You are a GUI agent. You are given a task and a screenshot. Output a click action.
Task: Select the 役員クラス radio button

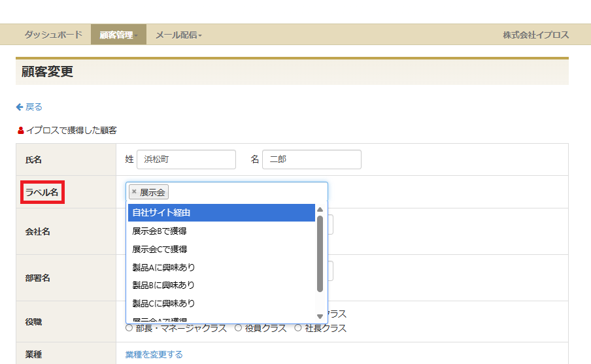click(x=239, y=328)
